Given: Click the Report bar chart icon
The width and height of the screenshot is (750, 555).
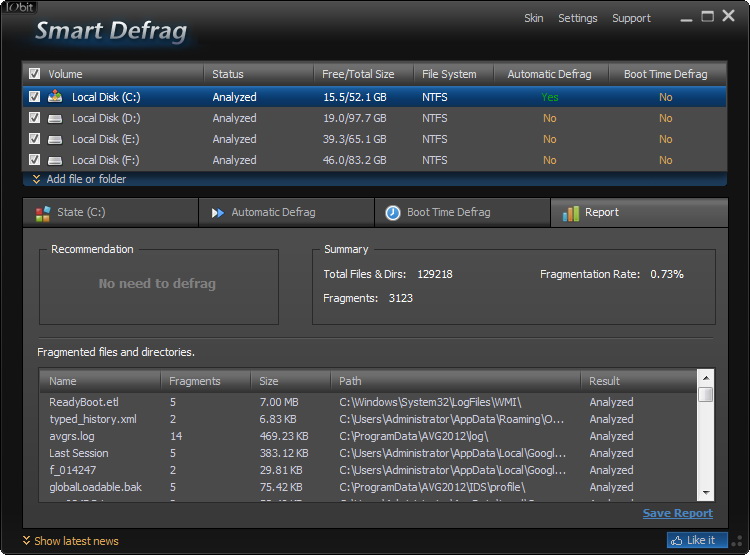Looking at the screenshot, I should pyautogui.click(x=571, y=213).
